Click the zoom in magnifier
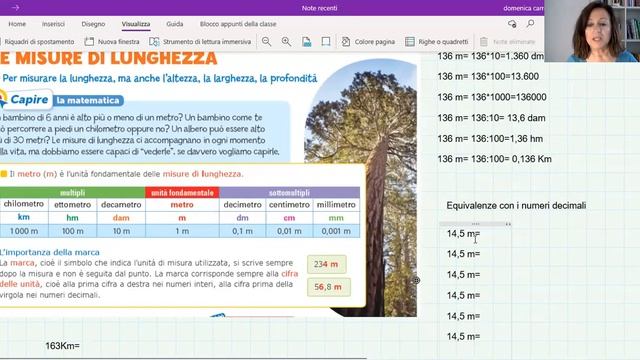 click(x=287, y=42)
